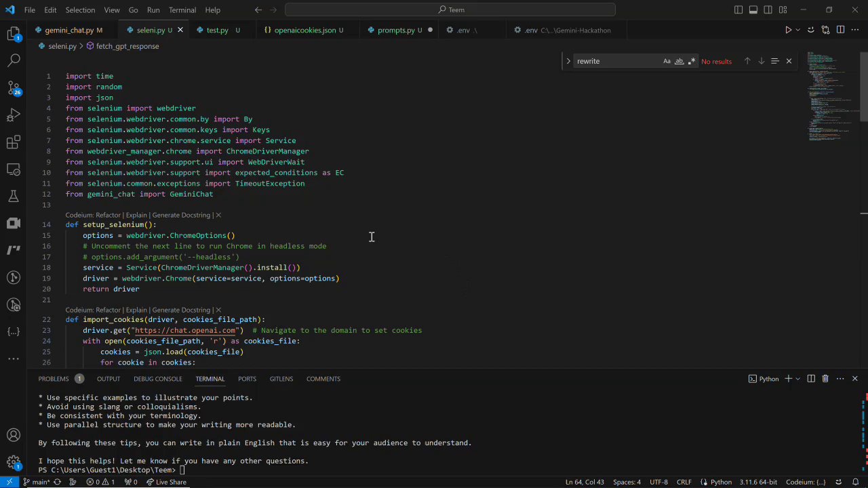Open terminal panel more actions ellipsis
Image resolution: width=868 pixels, height=488 pixels.
click(840, 379)
